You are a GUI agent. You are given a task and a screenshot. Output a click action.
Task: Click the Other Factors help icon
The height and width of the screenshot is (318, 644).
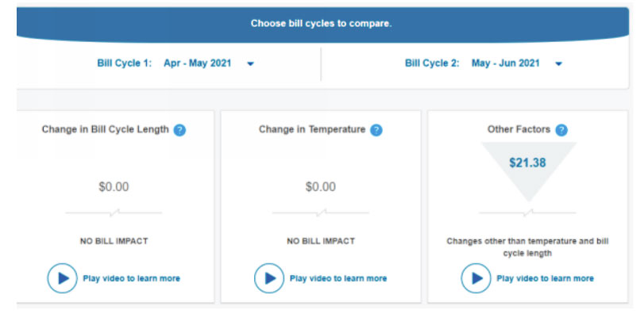pos(561,130)
